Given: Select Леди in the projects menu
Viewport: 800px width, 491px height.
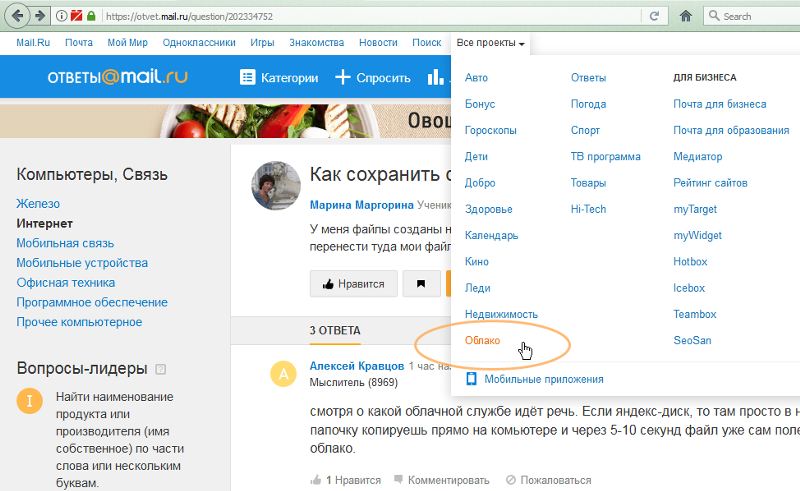Looking at the screenshot, I should tap(478, 288).
